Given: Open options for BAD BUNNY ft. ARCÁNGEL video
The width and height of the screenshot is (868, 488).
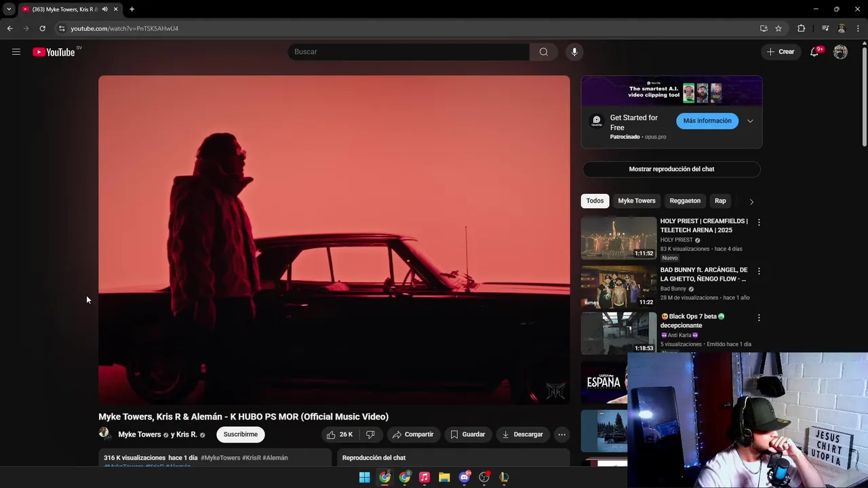Looking at the screenshot, I should [759, 271].
